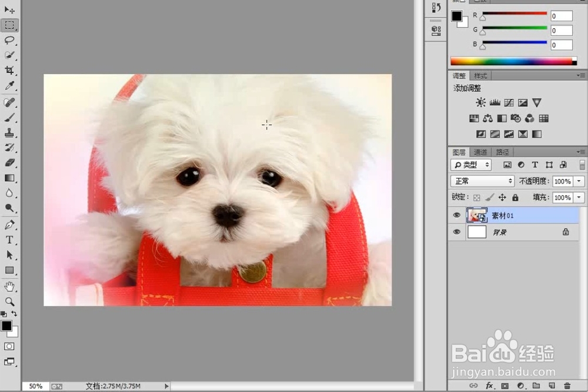Add a Channel Mixer adjustment
The width and height of the screenshot is (588, 392).
click(530, 119)
